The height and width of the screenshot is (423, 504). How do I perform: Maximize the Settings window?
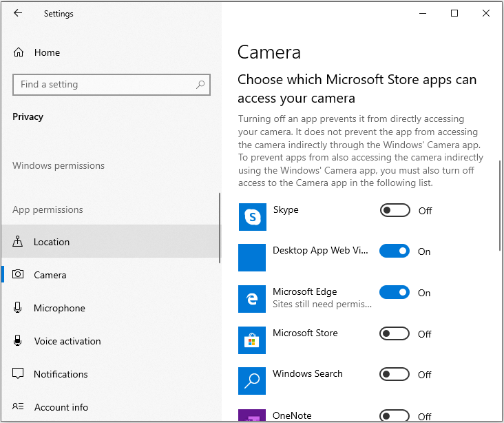454,13
